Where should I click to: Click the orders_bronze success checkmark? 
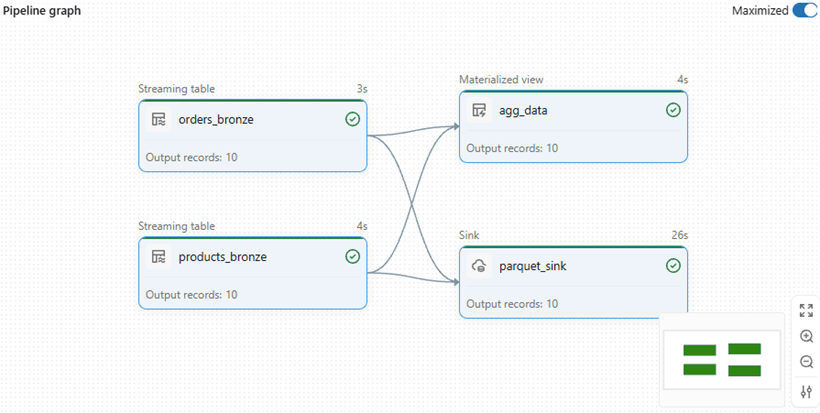[x=352, y=119]
